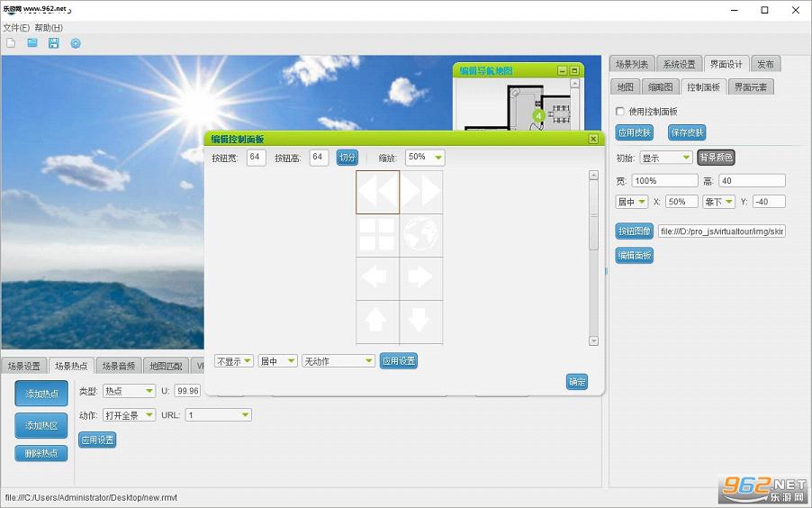Click 应用设置 under the hotspot settings
812x508 pixels.
pos(97,440)
